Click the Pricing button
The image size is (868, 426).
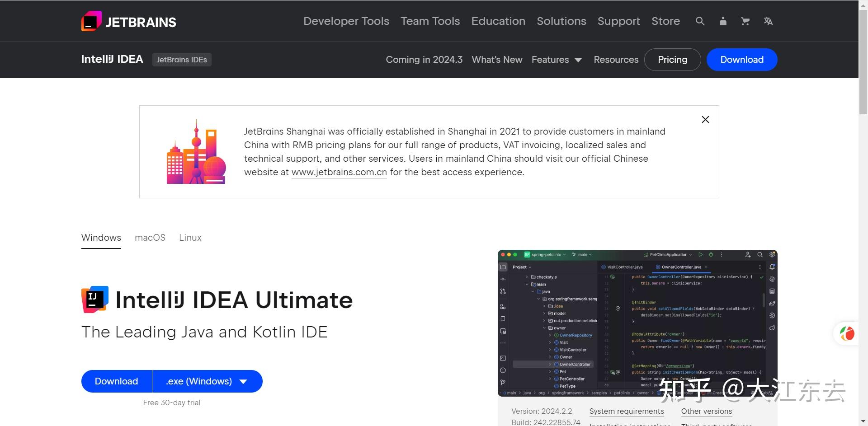pyautogui.click(x=672, y=60)
